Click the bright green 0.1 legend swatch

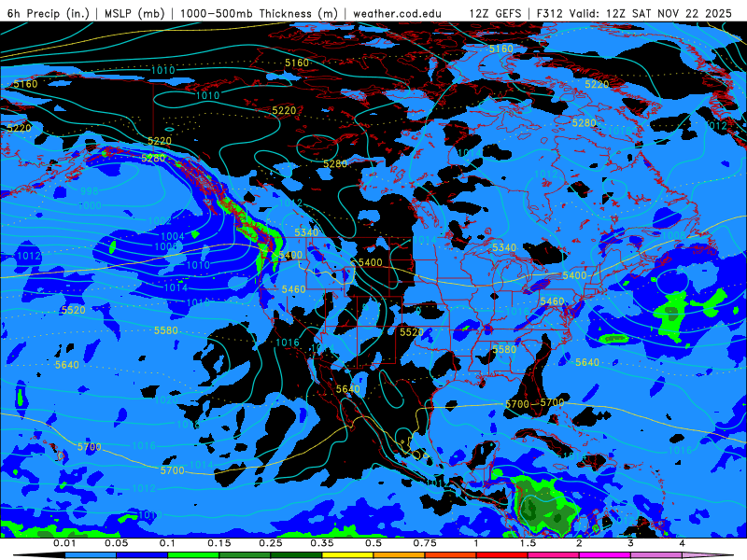click(193, 555)
